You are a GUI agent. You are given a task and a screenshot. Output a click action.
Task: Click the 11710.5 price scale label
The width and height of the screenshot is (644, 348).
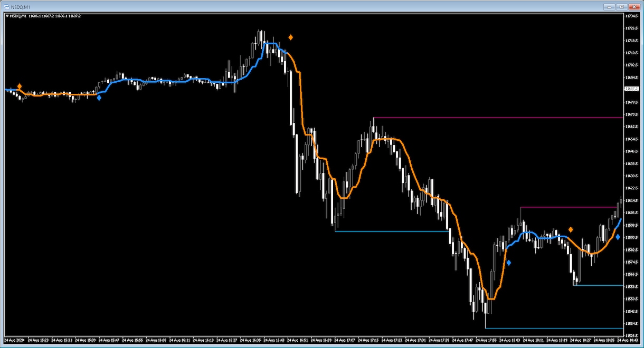click(631, 53)
